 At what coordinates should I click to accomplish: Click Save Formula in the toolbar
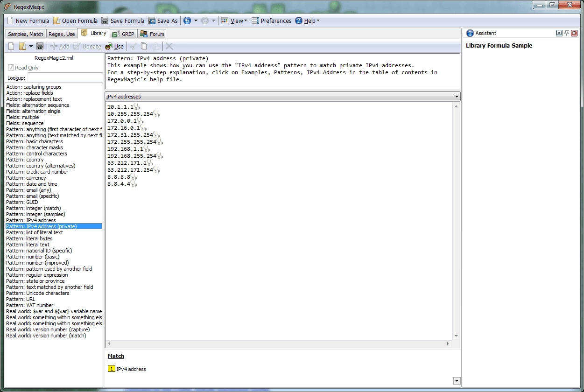point(123,21)
